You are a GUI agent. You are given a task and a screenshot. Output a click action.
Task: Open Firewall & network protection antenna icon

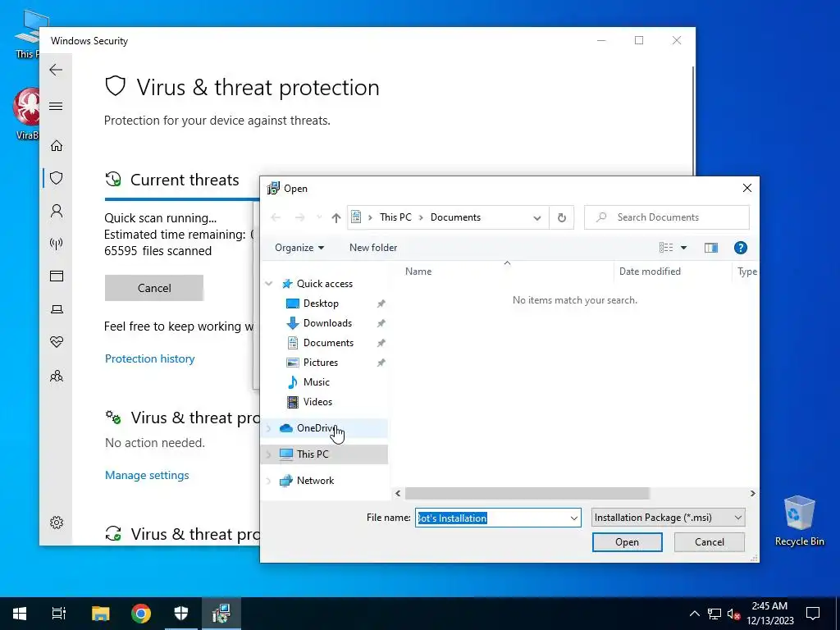[57, 244]
